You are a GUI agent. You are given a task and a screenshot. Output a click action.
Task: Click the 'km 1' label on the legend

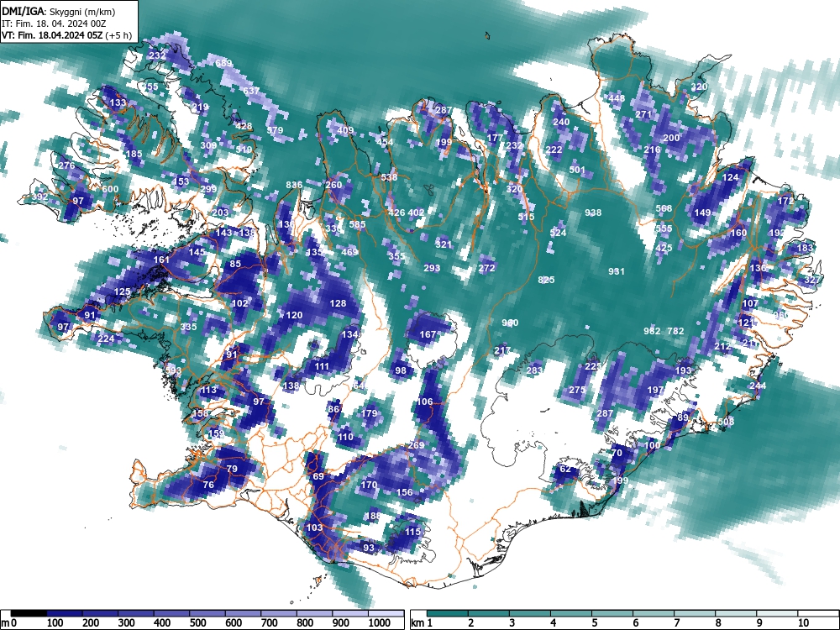click(x=422, y=623)
